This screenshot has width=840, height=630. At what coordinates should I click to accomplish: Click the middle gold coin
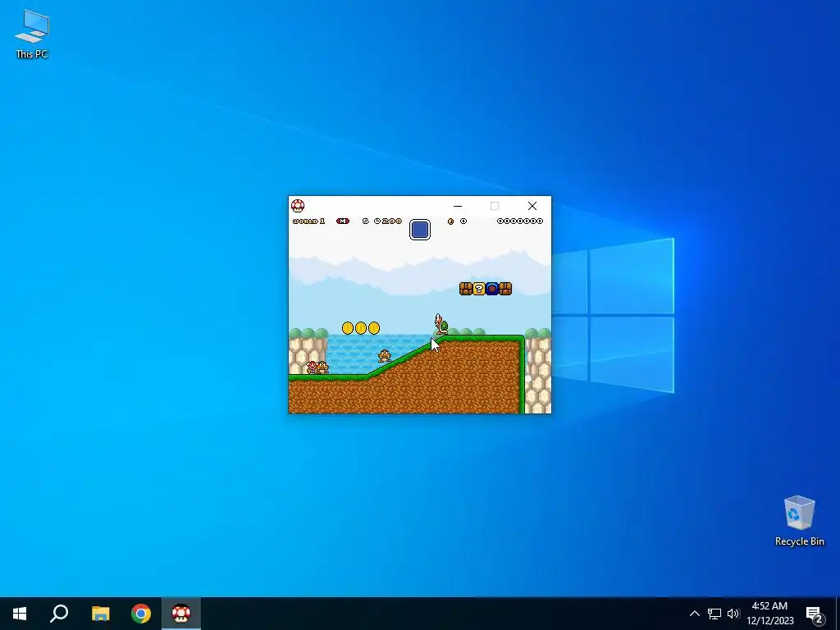(361, 328)
